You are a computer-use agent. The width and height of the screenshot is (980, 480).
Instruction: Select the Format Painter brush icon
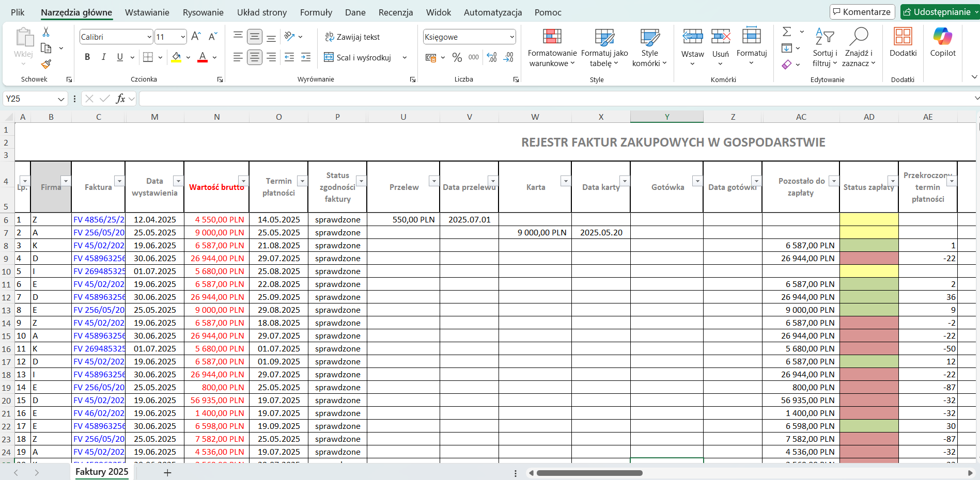pyautogui.click(x=46, y=64)
